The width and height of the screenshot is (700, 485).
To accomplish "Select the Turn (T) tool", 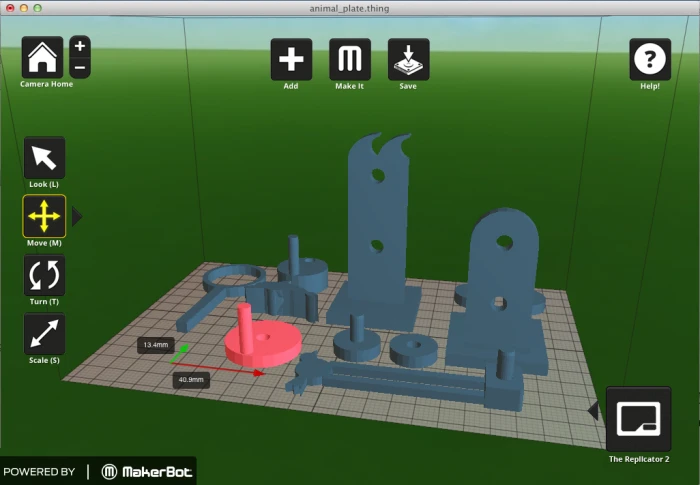I will click(44, 275).
